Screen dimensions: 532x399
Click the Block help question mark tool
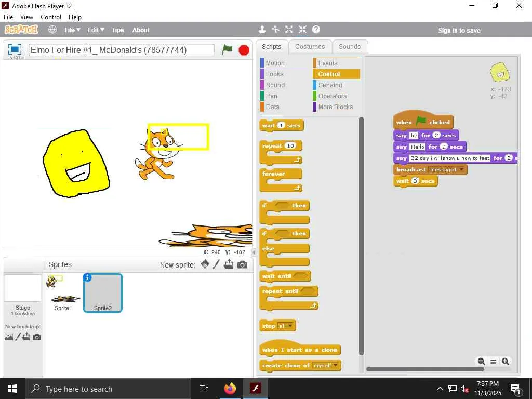(x=316, y=30)
